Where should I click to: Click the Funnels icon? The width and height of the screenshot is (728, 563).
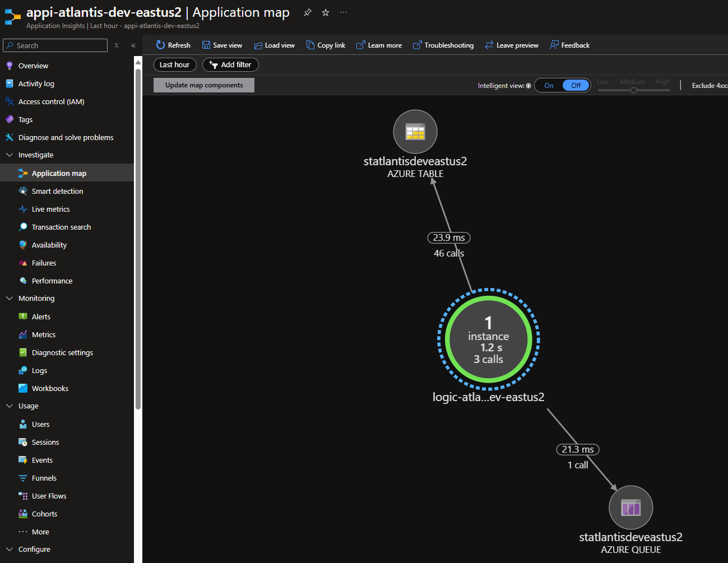pyautogui.click(x=23, y=478)
